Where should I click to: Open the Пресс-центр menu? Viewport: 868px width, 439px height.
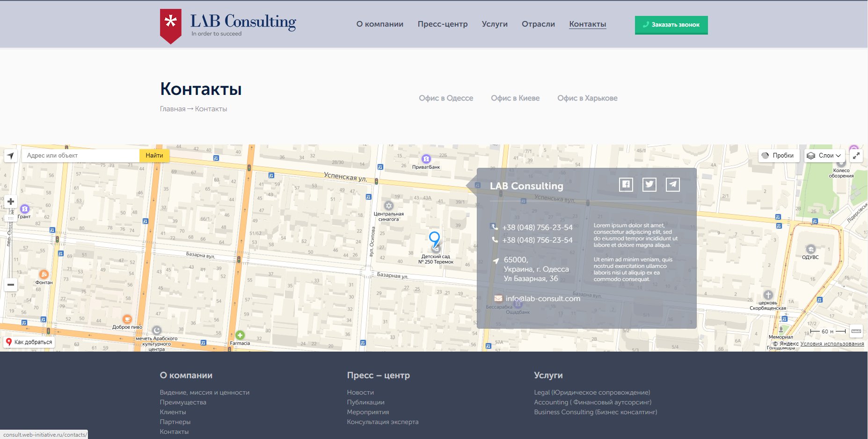(443, 24)
